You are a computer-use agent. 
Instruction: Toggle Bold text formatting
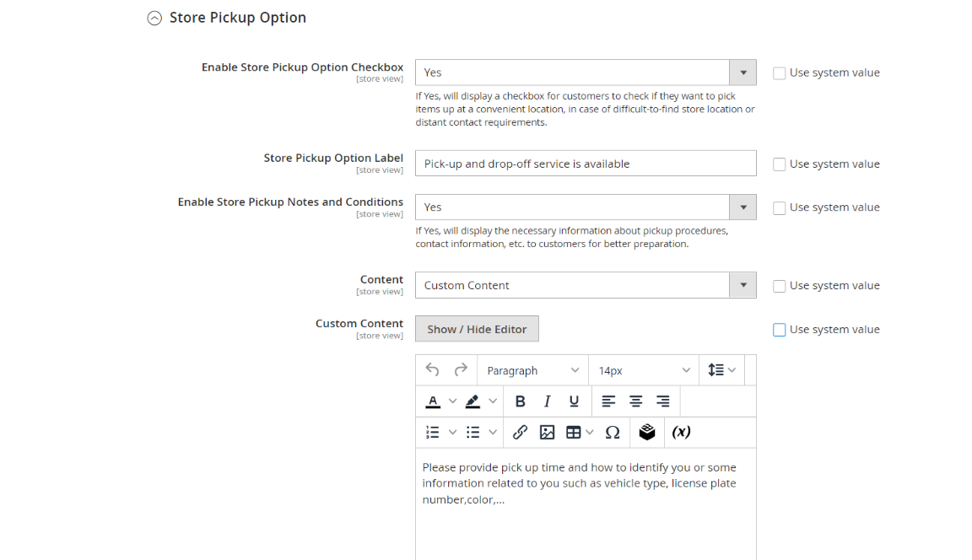[520, 401]
